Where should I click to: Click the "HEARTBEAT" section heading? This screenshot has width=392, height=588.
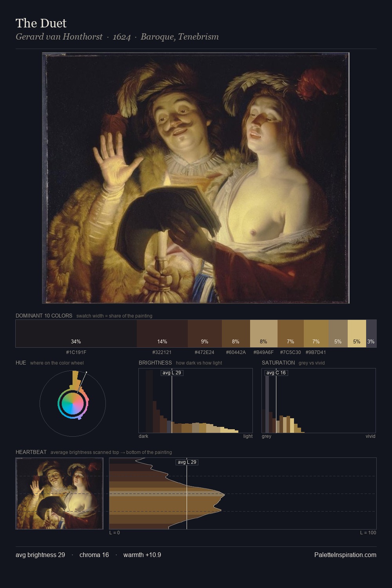(x=31, y=452)
